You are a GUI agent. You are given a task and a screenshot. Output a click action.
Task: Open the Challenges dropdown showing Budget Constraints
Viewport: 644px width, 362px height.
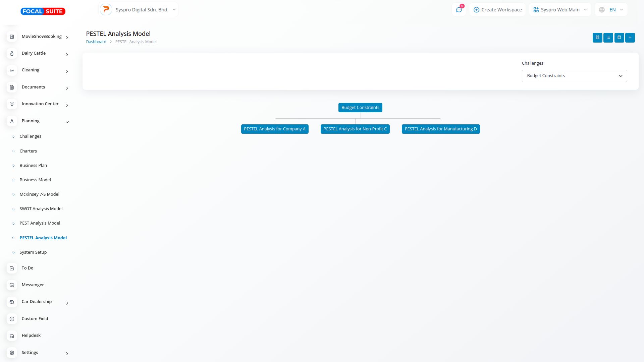[x=574, y=76]
